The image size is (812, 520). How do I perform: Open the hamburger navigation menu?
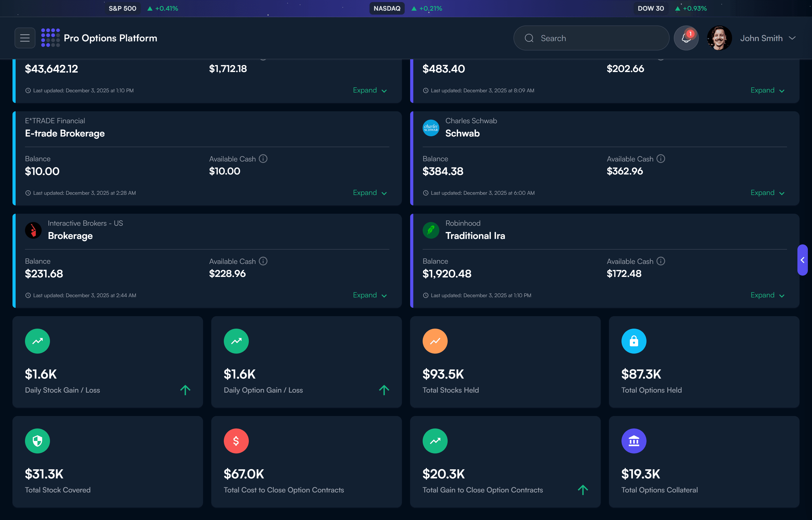25,38
